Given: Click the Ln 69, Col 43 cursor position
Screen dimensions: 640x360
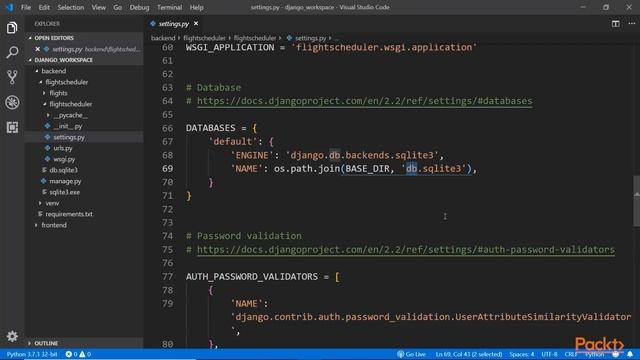Looking at the screenshot, I should coord(469,354).
